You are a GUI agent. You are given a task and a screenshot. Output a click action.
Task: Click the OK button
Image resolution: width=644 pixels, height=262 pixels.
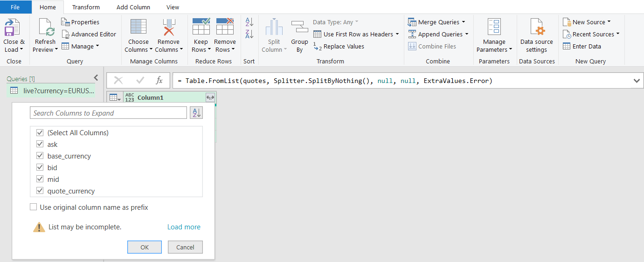(145, 247)
